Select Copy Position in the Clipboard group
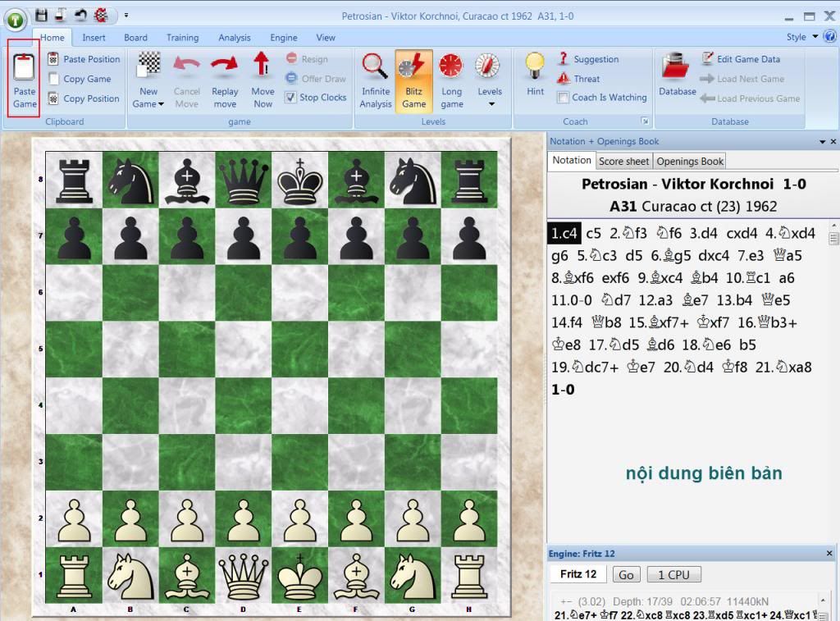840x621 pixels. (x=84, y=98)
